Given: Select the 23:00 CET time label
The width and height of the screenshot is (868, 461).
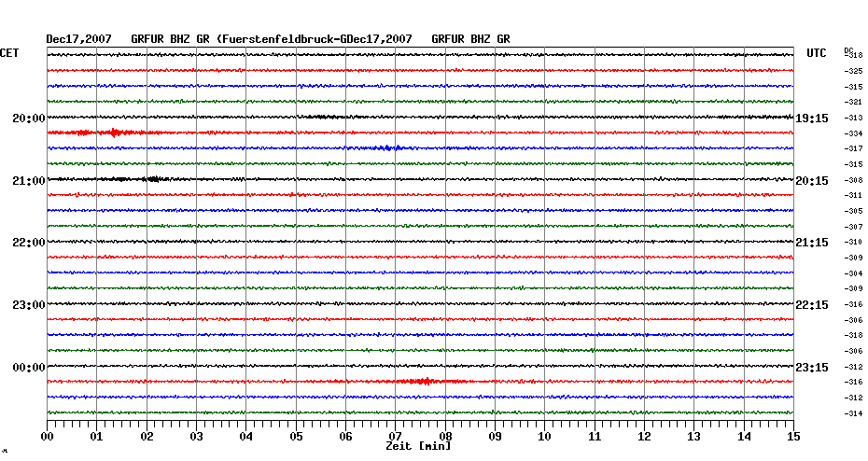Looking at the screenshot, I should 29,305.
